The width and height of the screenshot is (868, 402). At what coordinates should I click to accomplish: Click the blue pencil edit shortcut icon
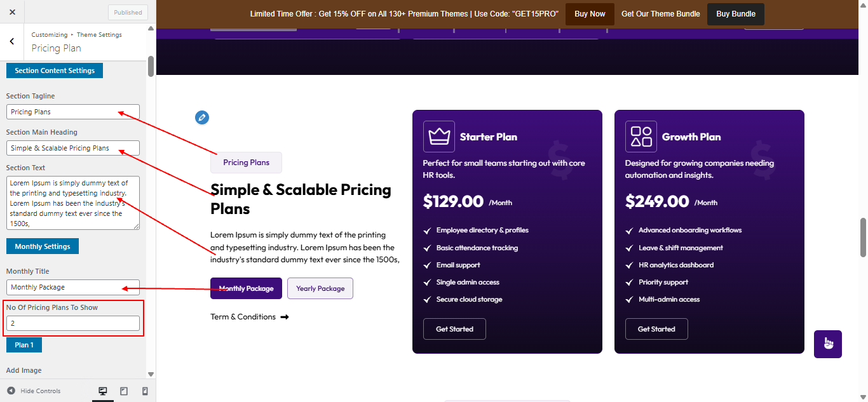point(201,117)
